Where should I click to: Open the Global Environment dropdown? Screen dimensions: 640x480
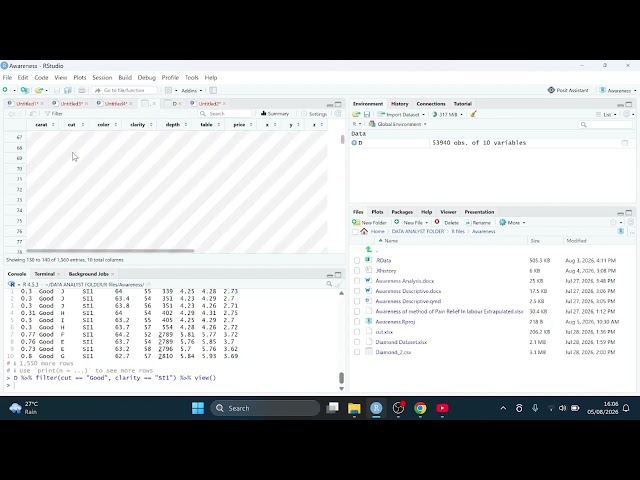(398, 124)
